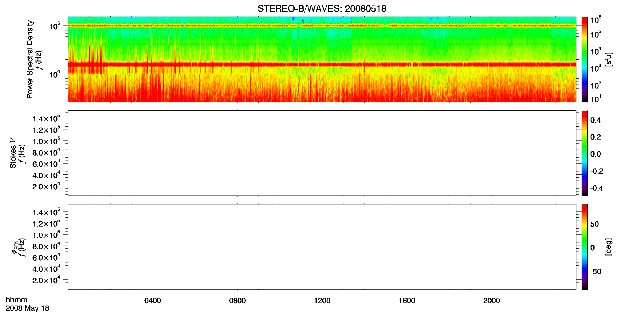Click the Power Spectral Density color bar

point(585,59)
